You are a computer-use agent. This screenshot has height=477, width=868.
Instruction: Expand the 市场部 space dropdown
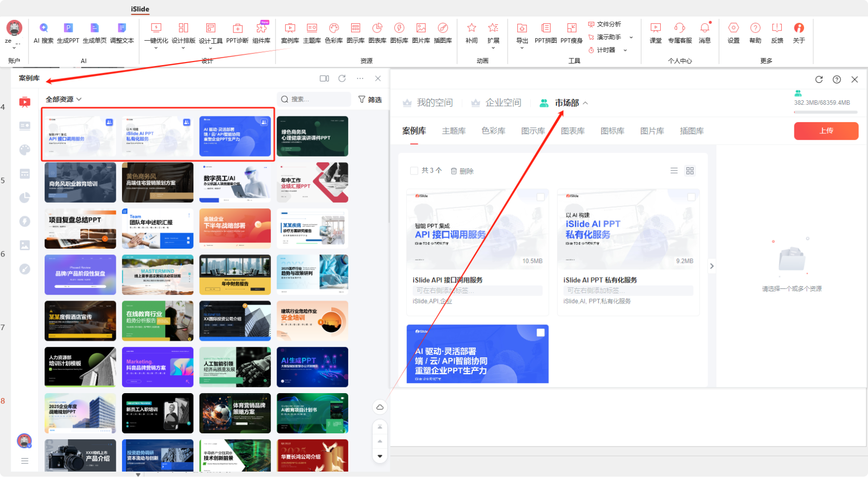point(585,103)
